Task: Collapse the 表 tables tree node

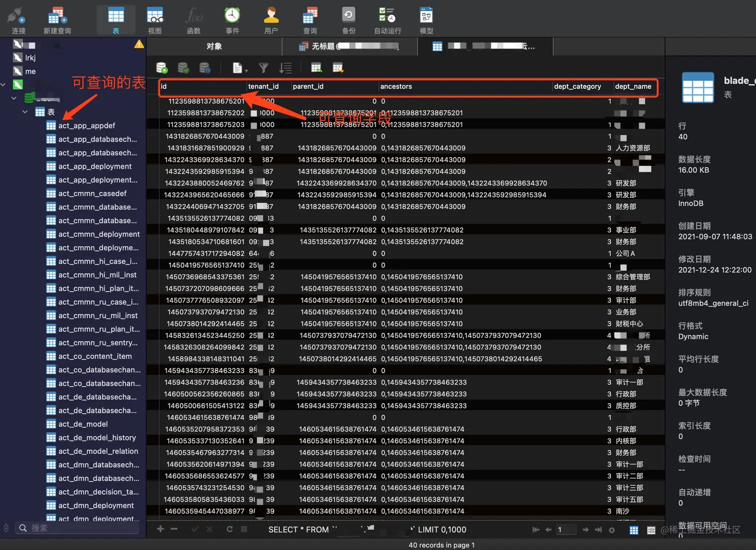Action: (25, 112)
